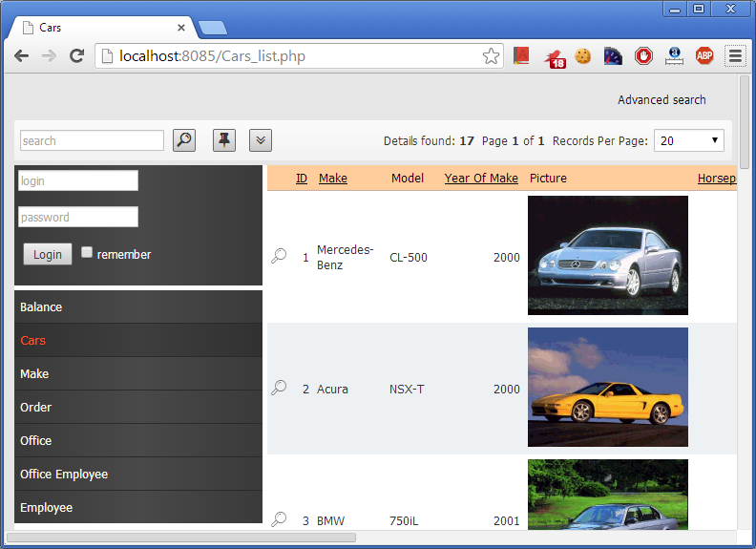Sort by Year Of Make column
Screen dimensions: 756x549
(481, 178)
